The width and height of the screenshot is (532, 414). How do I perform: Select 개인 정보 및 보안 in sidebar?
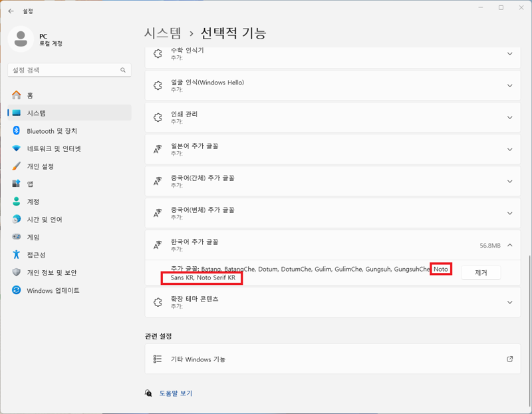pos(69,272)
